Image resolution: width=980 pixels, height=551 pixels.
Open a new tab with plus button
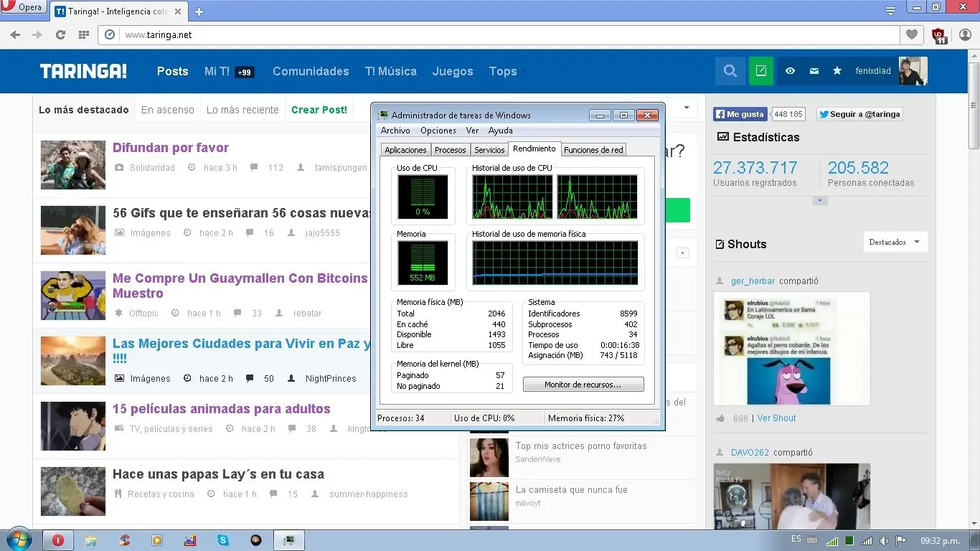[x=199, y=11]
